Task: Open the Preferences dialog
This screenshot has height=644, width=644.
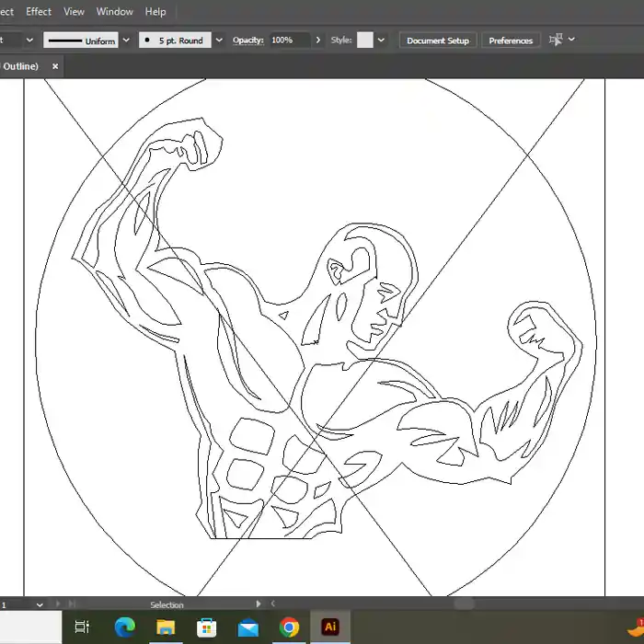Action: (x=511, y=40)
